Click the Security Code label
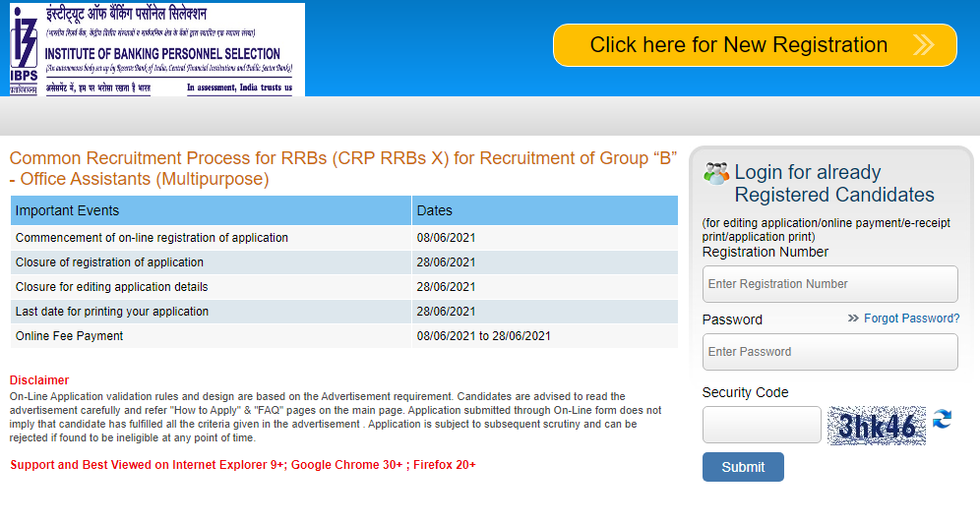Screen dimensions: 980x522 [x=745, y=392]
